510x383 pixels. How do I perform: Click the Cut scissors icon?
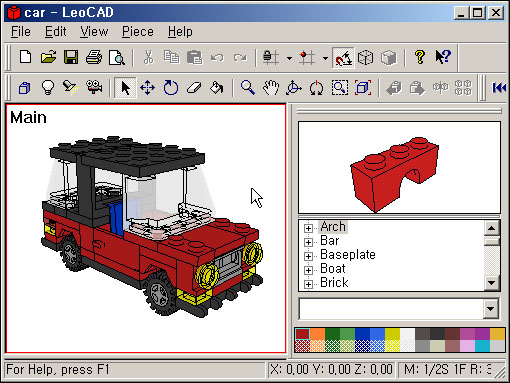coord(149,57)
